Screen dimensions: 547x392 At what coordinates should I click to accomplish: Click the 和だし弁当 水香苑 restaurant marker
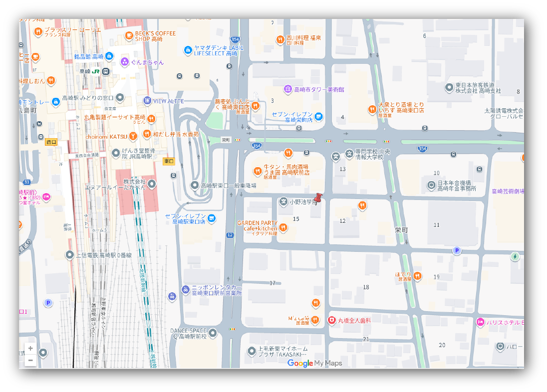[x=147, y=134]
